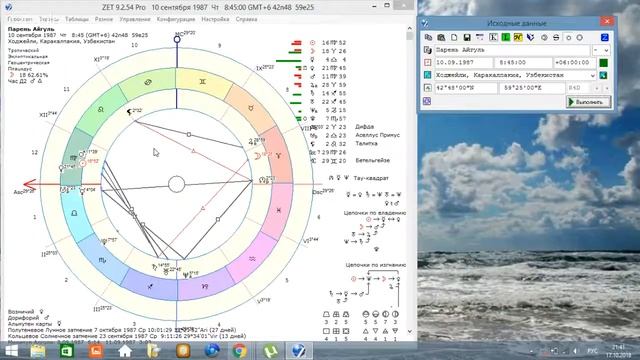Select the large circle radio toggle
This screenshot has width=640, height=360.
click(x=580, y=38)
